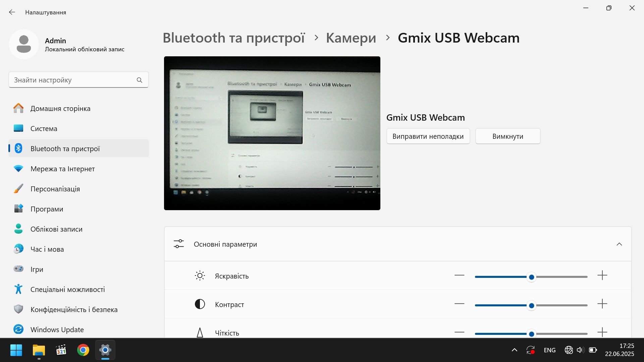Click the Конфіденційність і безпека shield icon
Image resolution: width=644 pixels, height=362 pixels.
tap(18, 309)
